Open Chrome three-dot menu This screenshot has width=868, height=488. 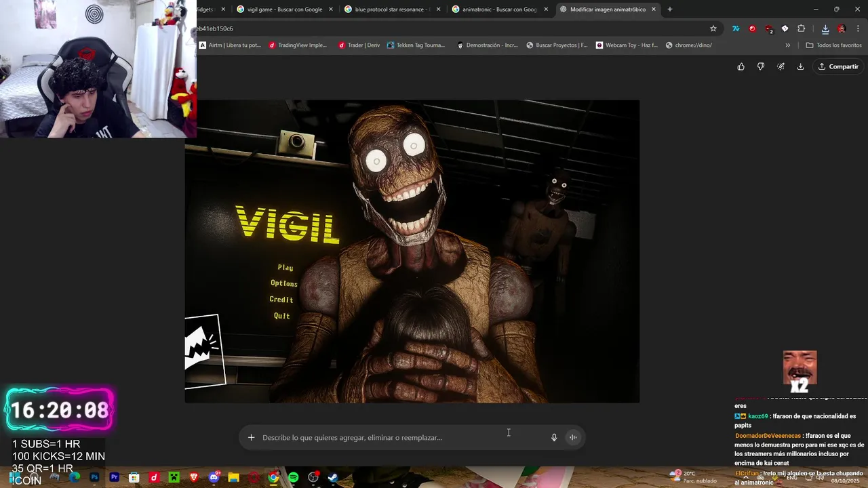pos(858,28)
